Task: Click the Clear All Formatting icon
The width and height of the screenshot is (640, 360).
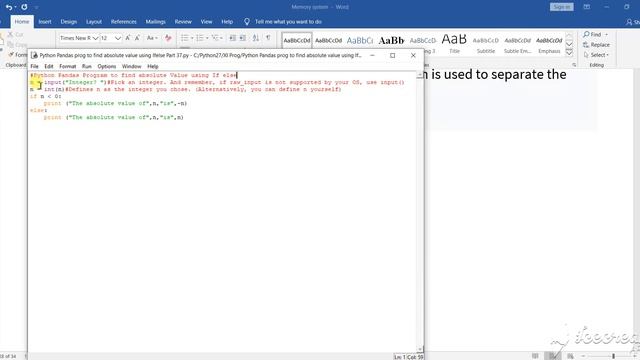Action: click(168, 38)
